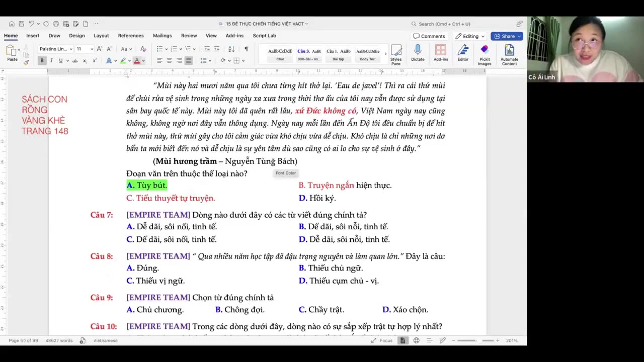644x362 pixels.
Task: Open the Borders dropdown arrow
Action: tap(244, 60)
